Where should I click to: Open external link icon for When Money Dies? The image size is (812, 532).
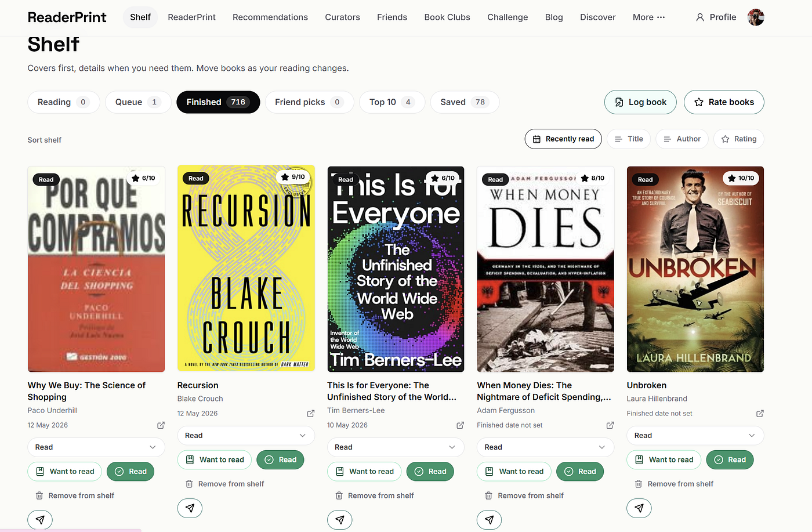tap(610, 425)
